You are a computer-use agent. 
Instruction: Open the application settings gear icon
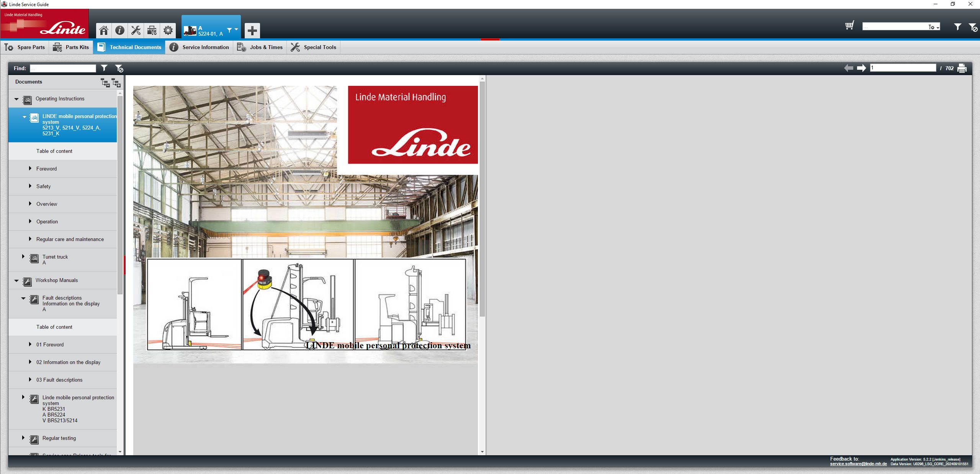(168, 30)
